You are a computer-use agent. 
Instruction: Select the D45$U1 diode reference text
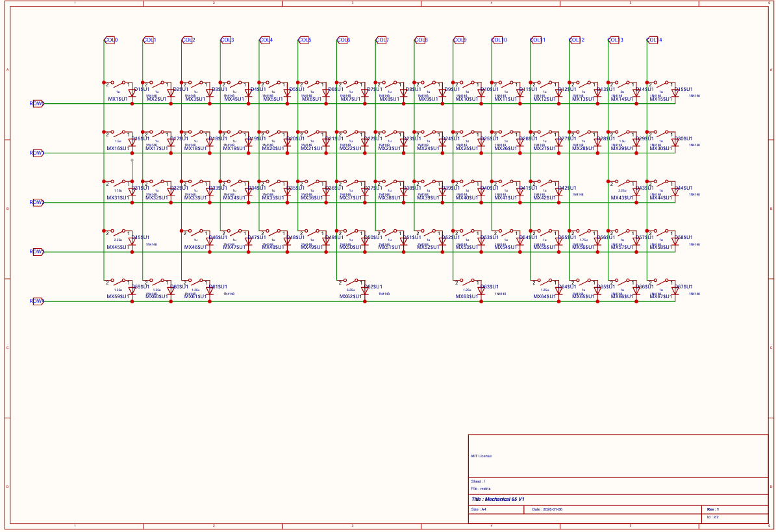140,238
